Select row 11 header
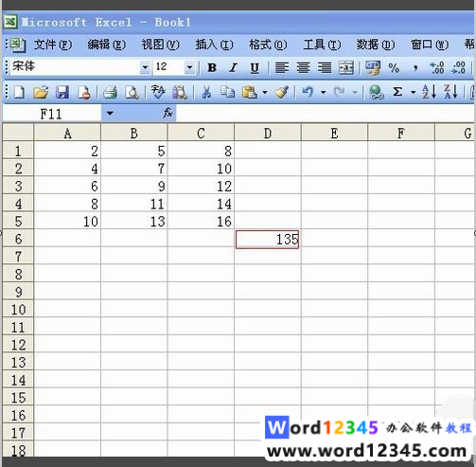 click(18, 327)
